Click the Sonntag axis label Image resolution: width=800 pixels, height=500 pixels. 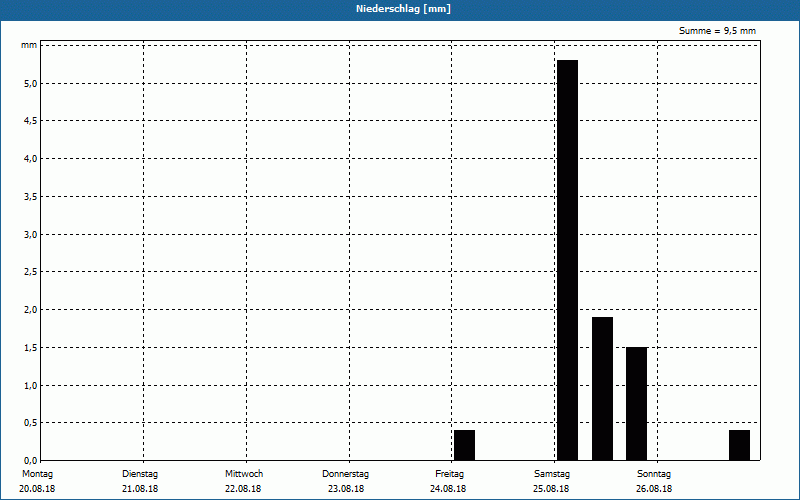click(x=654, y=474)
